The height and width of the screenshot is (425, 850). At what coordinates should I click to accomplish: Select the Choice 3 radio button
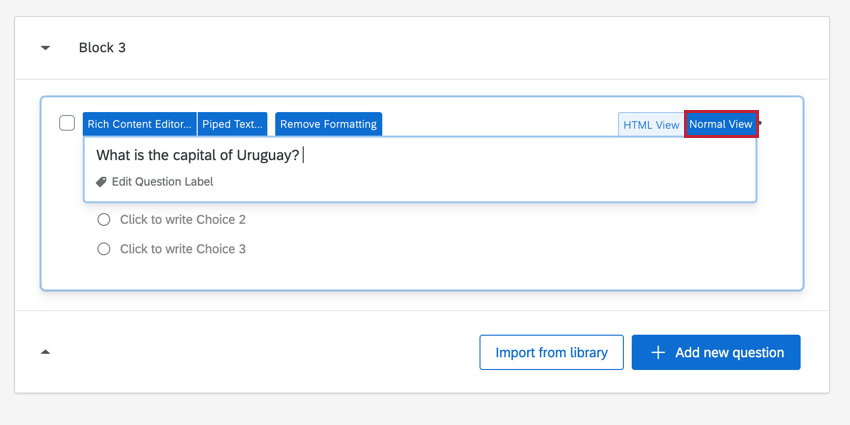[104, 249]
